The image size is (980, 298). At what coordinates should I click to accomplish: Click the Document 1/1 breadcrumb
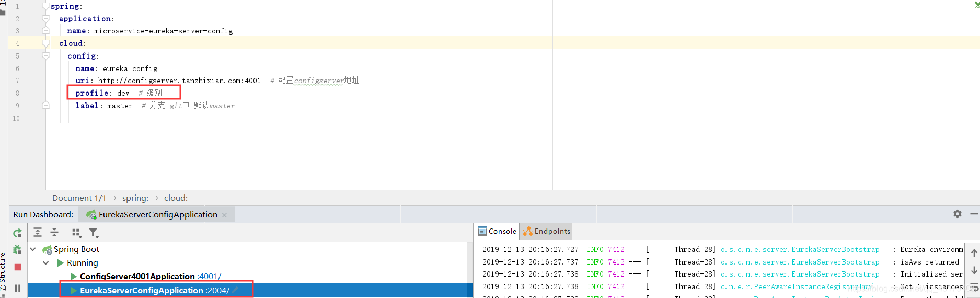tap(79, 198)
